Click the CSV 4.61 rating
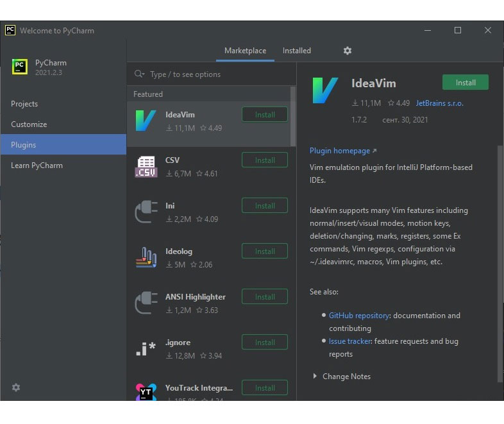 [207, 174]
